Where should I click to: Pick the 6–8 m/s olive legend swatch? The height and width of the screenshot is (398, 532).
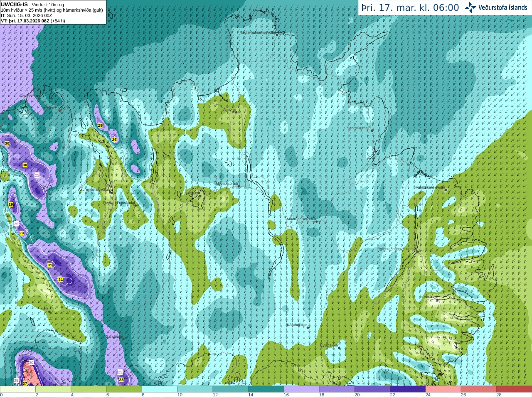124,389
